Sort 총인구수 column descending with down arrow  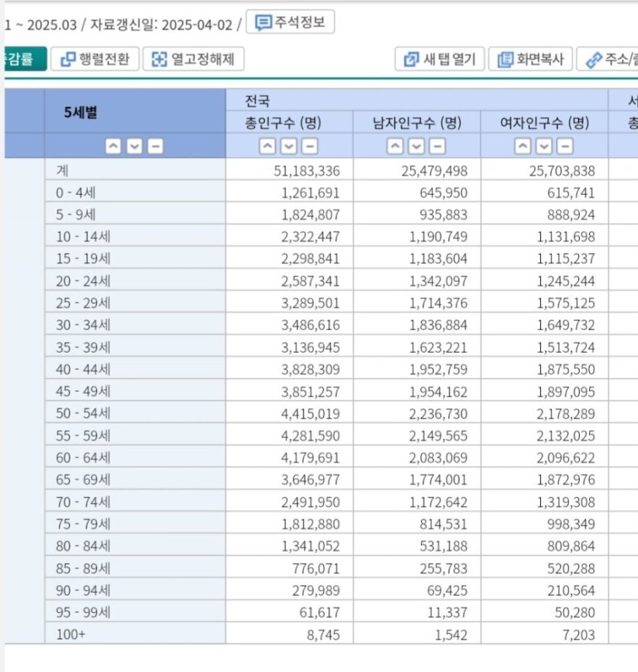tap(289, 147)
